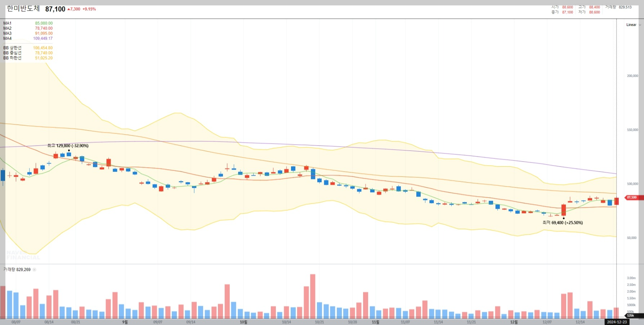
Task: Click the 2.00m volume axis label
Action: point(631,291)
